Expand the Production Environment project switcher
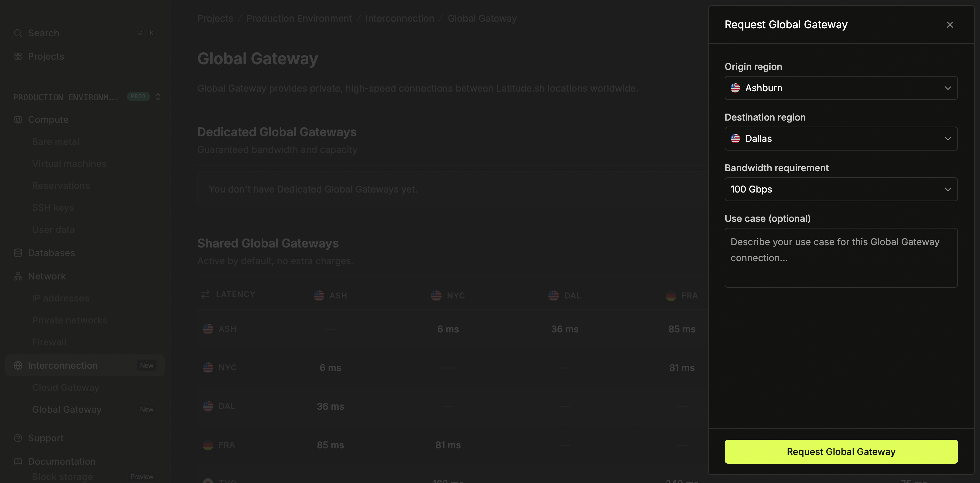980x483 pixels. point(158,97)
